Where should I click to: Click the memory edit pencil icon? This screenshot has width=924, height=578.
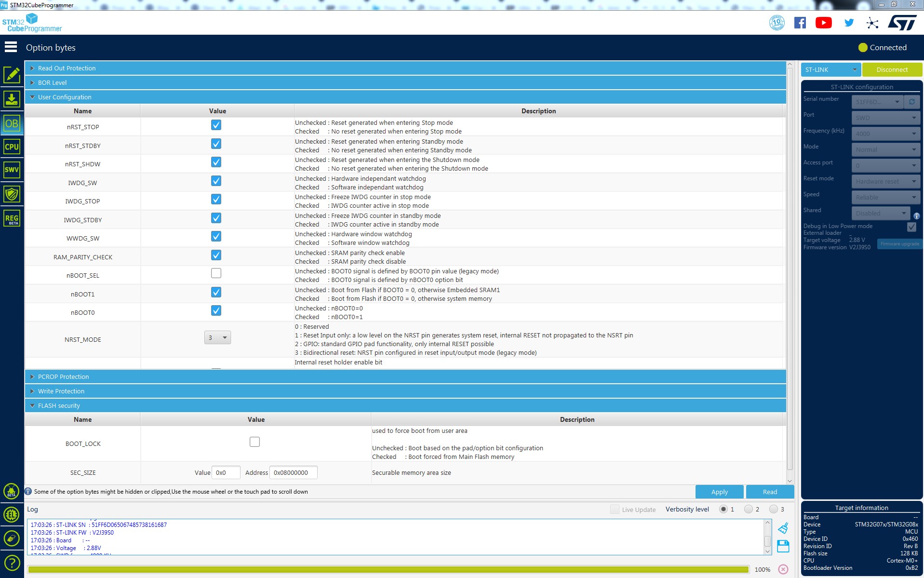click(12, 75)
